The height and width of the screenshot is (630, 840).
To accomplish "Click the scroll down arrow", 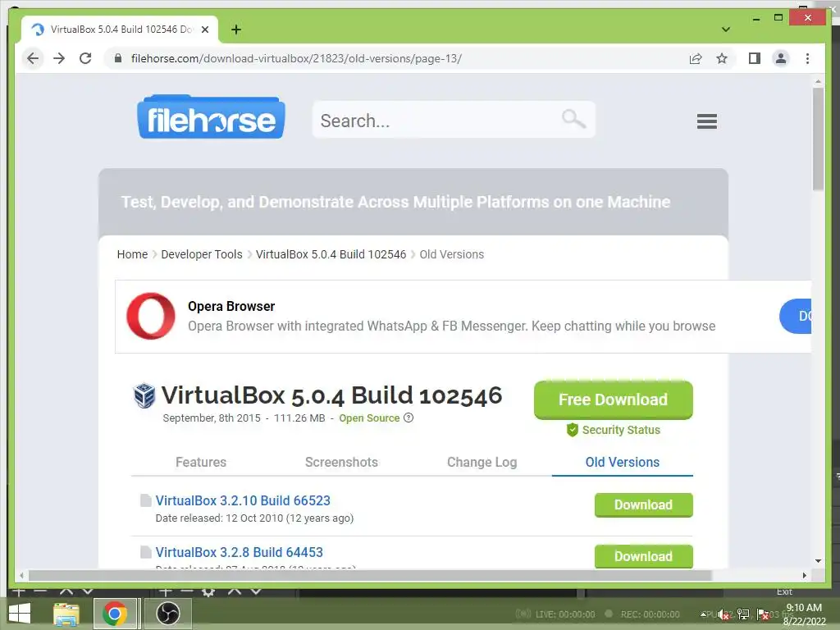I will tap(818, 561).
